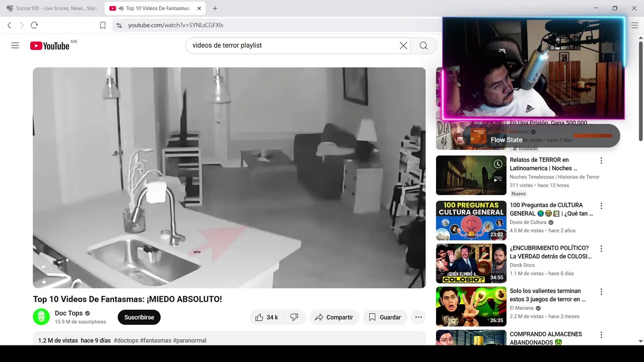Viewport: 644px width, 362px height.
Task: Open the COLOSIO video thumbnail
Action: click(471, 263)
